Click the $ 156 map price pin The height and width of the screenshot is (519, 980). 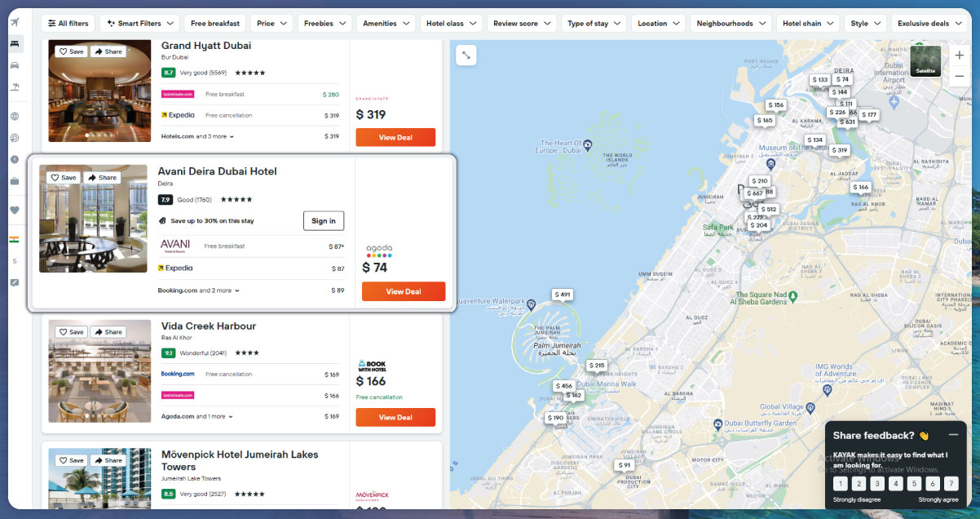coord(775,105)
